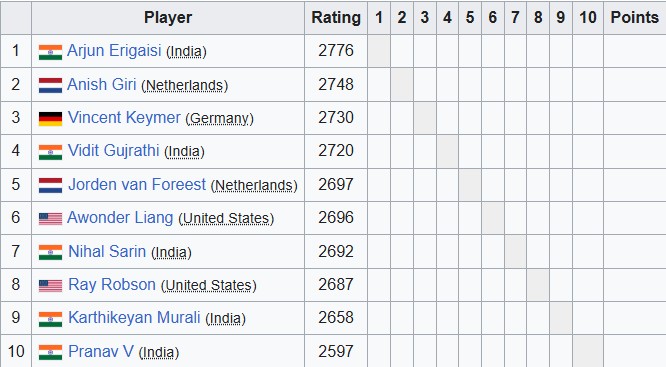
Task: Open the Jorden van Foreest link
Action: point(137,184)
